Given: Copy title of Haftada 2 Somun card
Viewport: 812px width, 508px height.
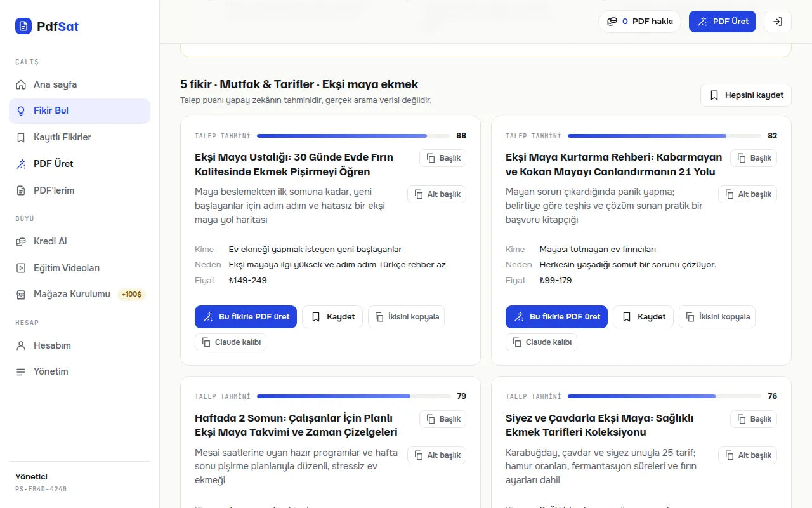Looking at the screenshot, I should [443, 419].
